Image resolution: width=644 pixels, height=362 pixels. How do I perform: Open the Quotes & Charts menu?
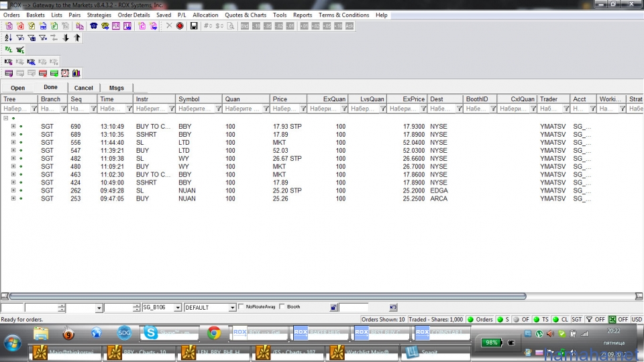click(x=246, y=15)
